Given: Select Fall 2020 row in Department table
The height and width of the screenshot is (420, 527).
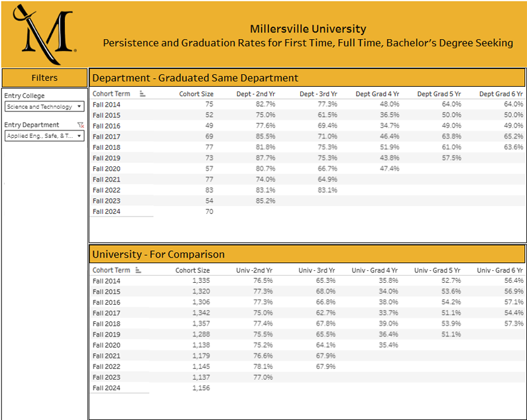Looking at the screenshot, I should pyautogui.click(x=308, y=169).
